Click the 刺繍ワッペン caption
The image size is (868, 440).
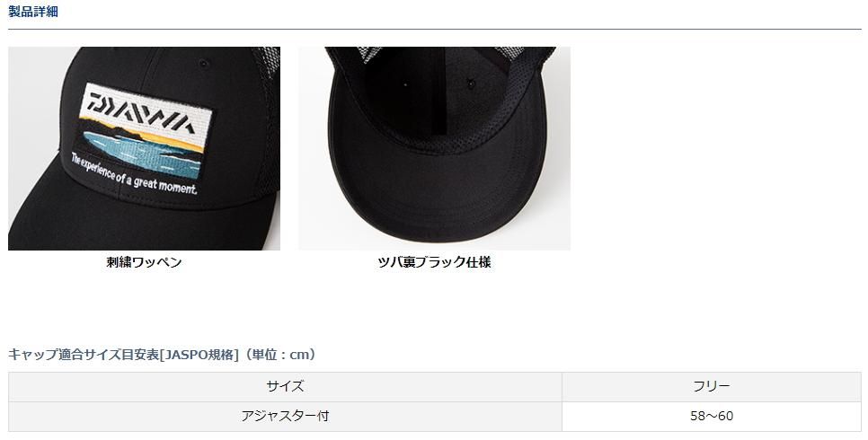[x=144, y=262]
